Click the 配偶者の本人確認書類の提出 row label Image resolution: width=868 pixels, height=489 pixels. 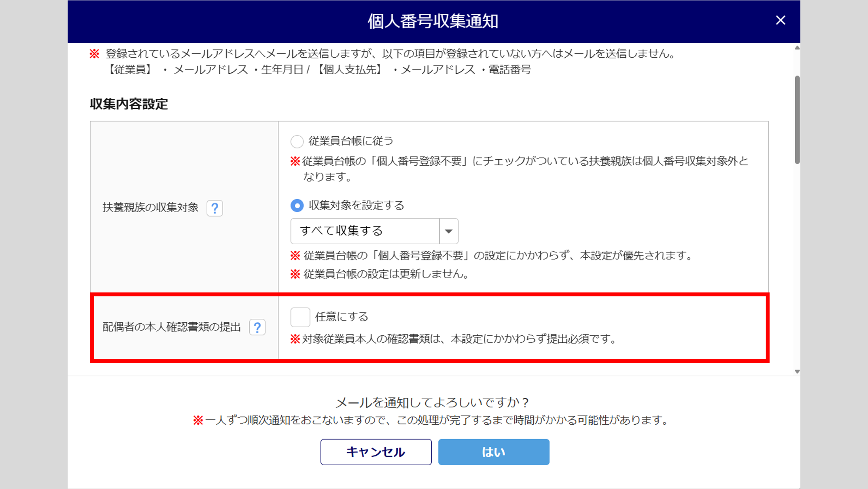172,327
